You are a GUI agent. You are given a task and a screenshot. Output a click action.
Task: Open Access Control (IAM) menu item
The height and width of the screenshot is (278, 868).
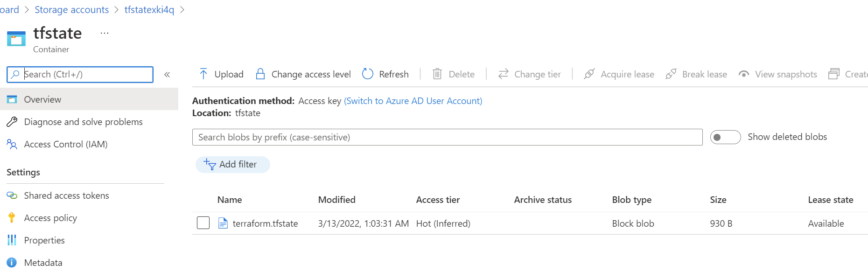coord(66,144)
